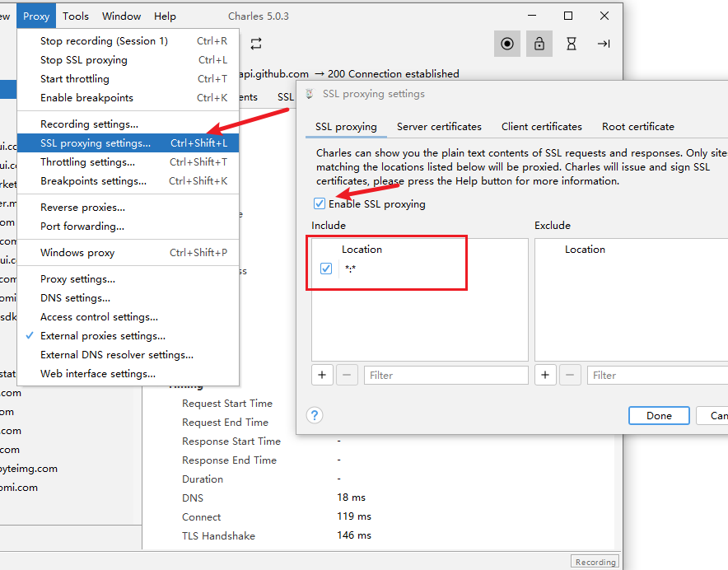Add an Include location with plus button

point(322,375)
